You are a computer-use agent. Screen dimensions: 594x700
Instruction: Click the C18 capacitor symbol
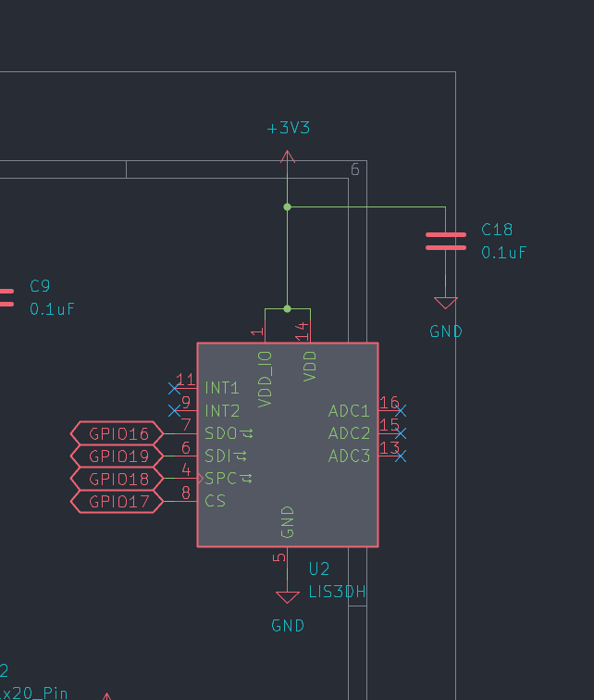coord(445,241)
